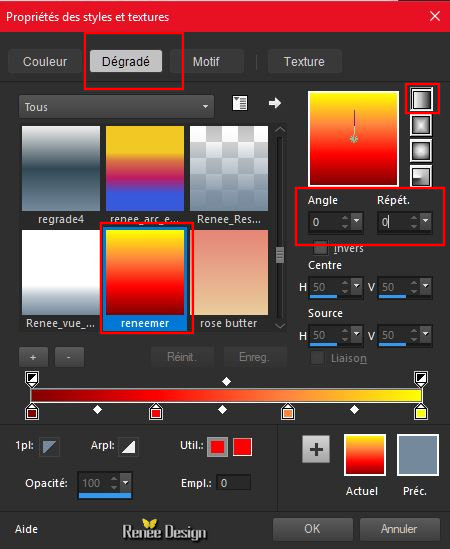
Task: Expand the Angle value dropdown arrow
Action: coord(356,221)
